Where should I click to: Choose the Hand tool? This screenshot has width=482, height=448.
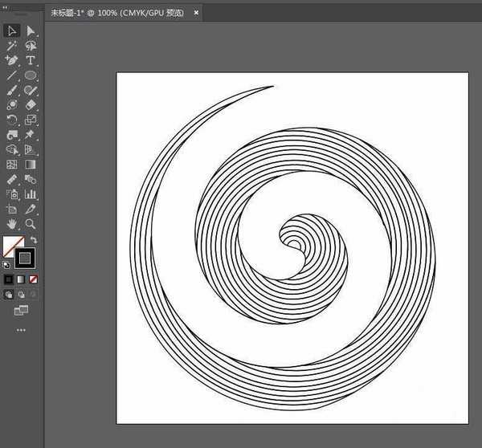(x=12, y=223)
